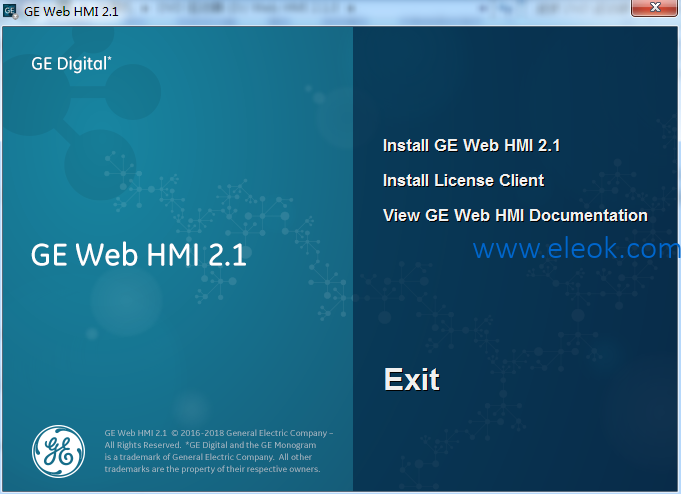681x494 pixels.
Task: Click the Exit button
Action: point(411,379)
